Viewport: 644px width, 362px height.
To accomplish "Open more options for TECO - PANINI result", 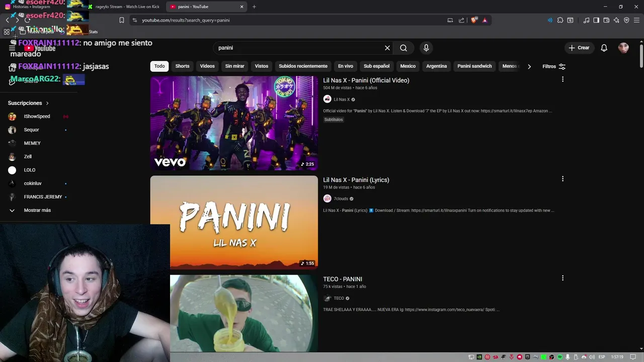I will pos(562,278).
